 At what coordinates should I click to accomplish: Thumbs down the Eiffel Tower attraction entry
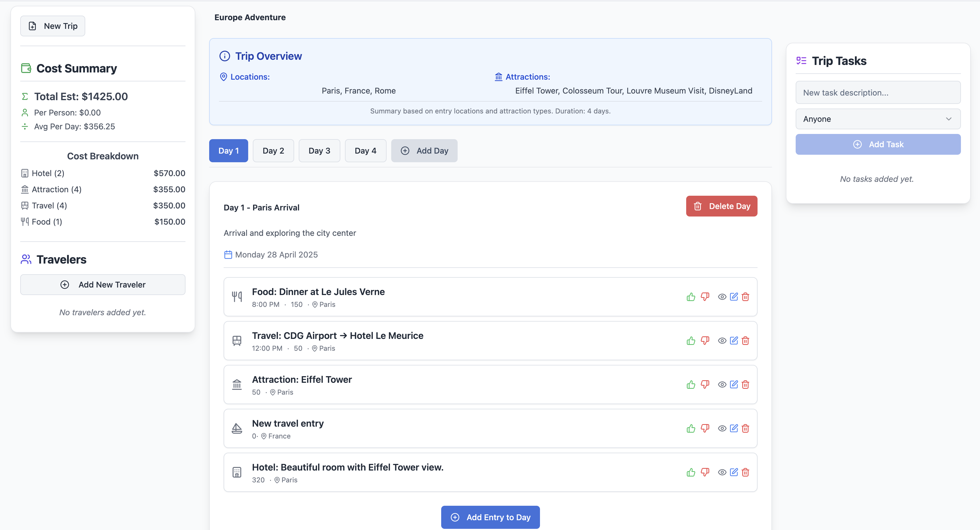pos(705,385)
